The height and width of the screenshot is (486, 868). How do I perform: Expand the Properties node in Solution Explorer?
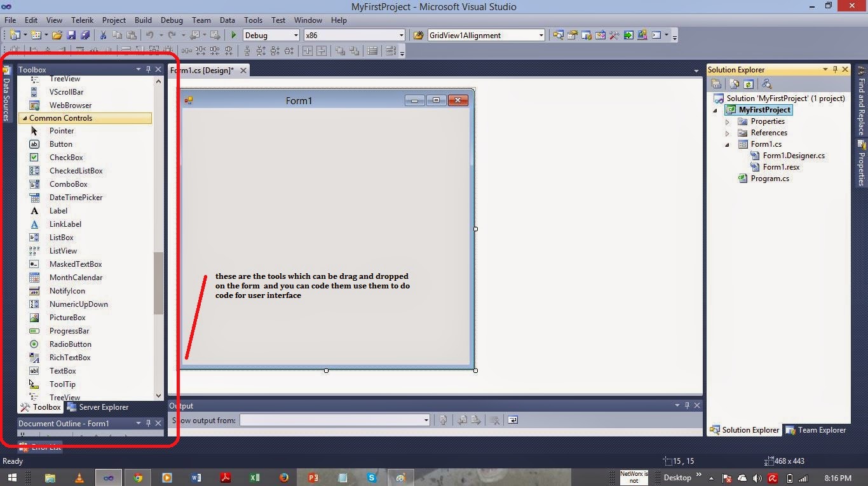pyautogui.click(x=728, y=121)
